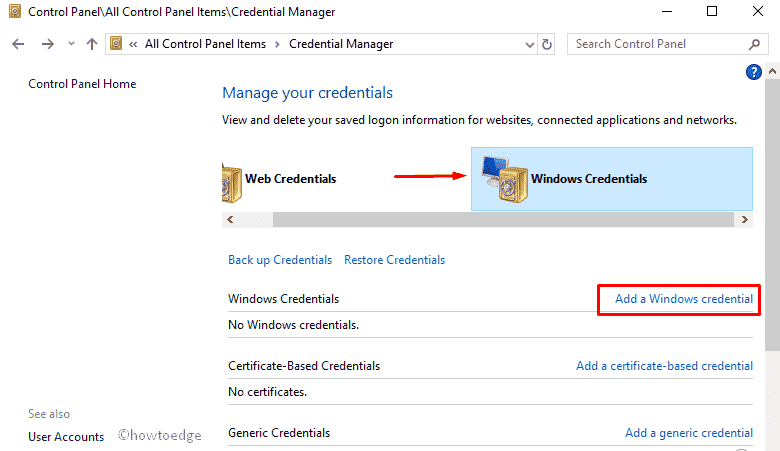The height and width of the screenshot is (451, 780).
Task: Click the Credential Manager breadcrumb
Action: [341, 44]
